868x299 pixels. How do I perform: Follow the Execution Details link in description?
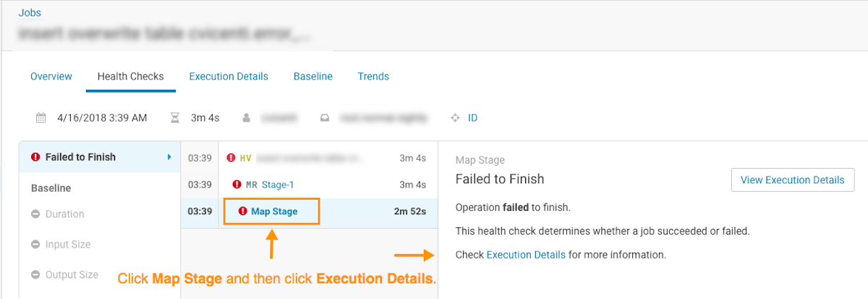(526, 255)
